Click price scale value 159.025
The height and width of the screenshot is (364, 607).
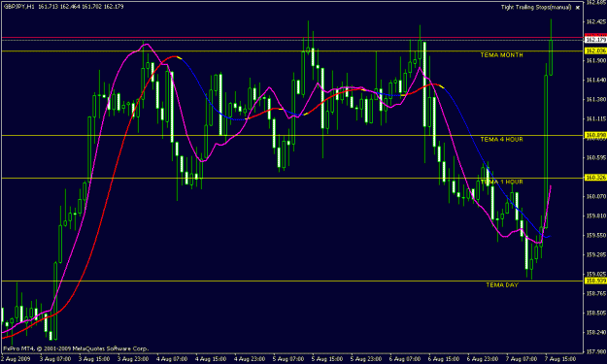click(x=596, y=274)
